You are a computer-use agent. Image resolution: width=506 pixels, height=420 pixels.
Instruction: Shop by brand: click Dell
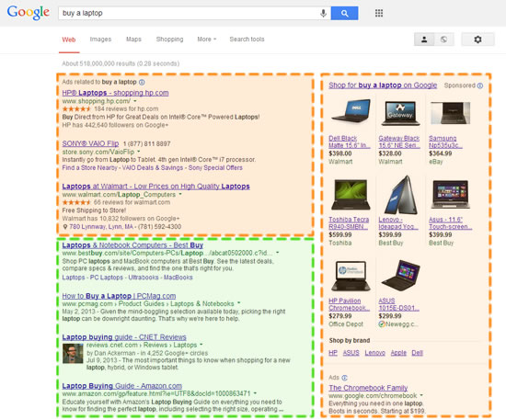click(x=418, y=353)
